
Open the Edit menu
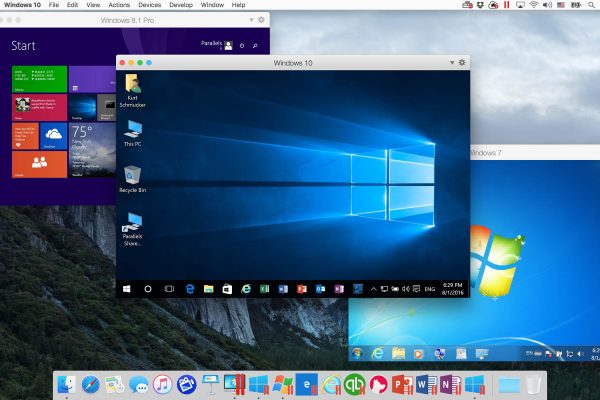coord(72,5)
